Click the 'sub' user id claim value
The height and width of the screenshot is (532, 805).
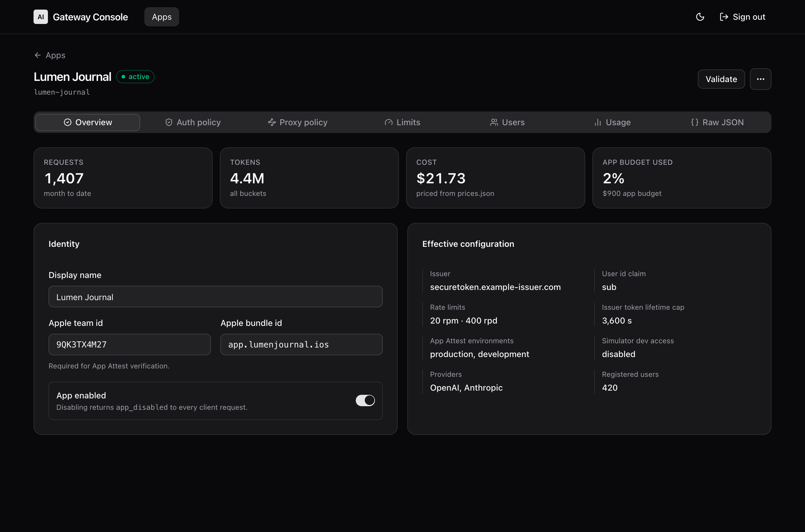(x=609, y=287)
